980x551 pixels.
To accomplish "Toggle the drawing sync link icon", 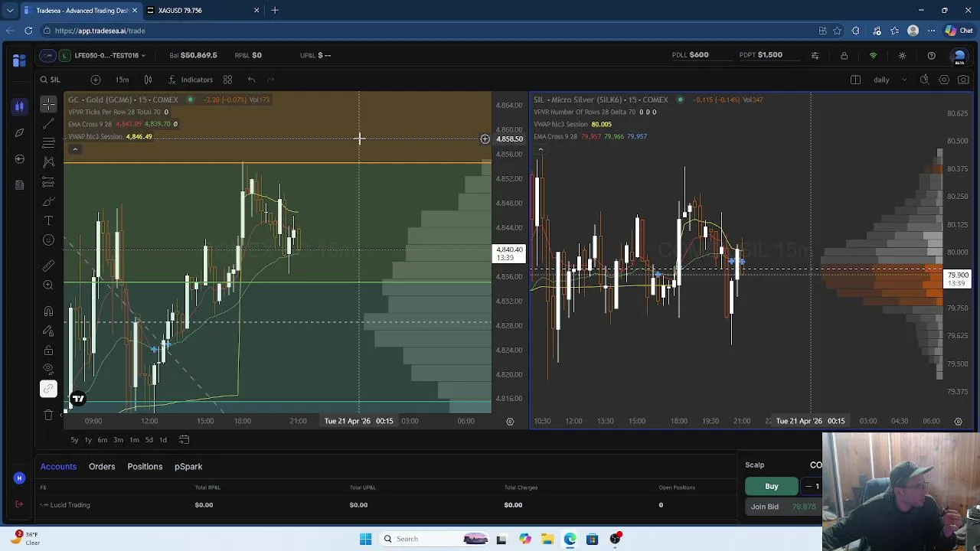I will coord(48,390).
